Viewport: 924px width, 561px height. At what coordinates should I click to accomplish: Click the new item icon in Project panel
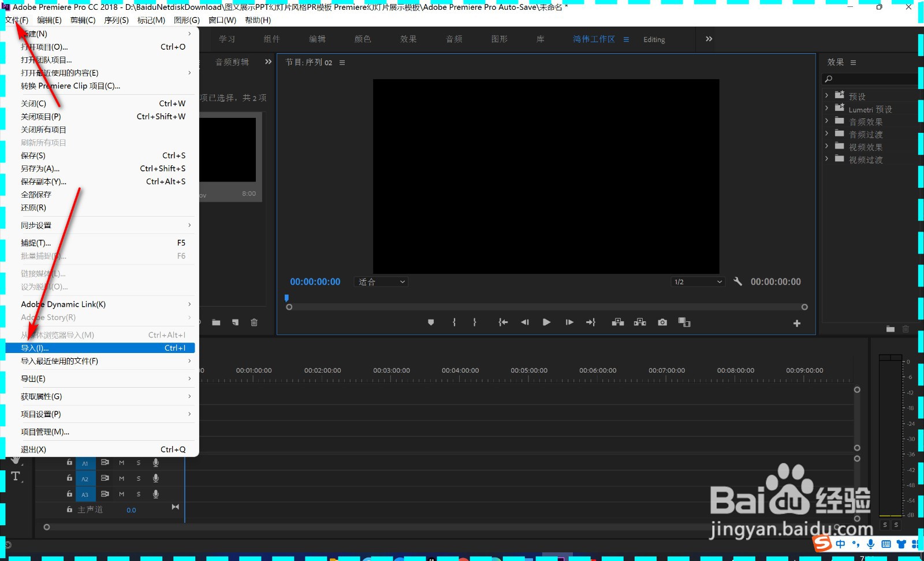pos(235,322)
